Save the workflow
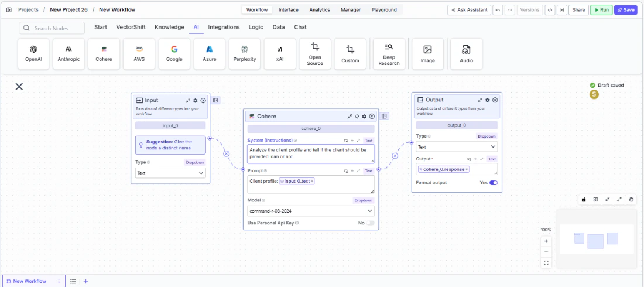 [625, 10]
